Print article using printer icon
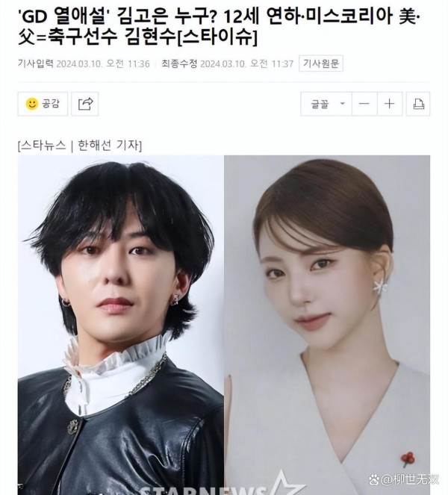 coord(418,104)
